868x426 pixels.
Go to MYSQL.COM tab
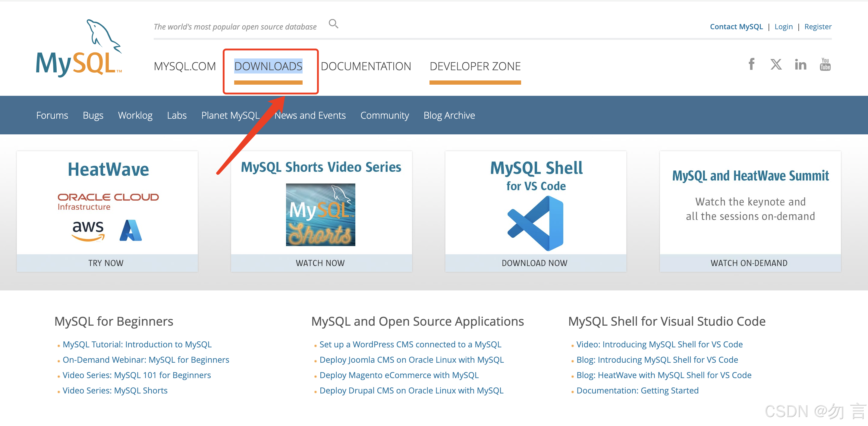pyautogui.click(x=185, y=66)
